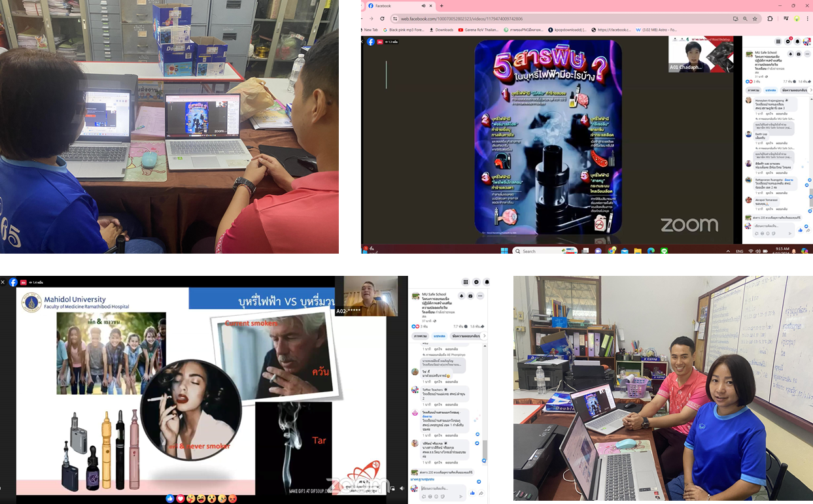The image size is (813, 504).
Task: Close the bottom-left Facebook video viewer
Action: [3, 282]
